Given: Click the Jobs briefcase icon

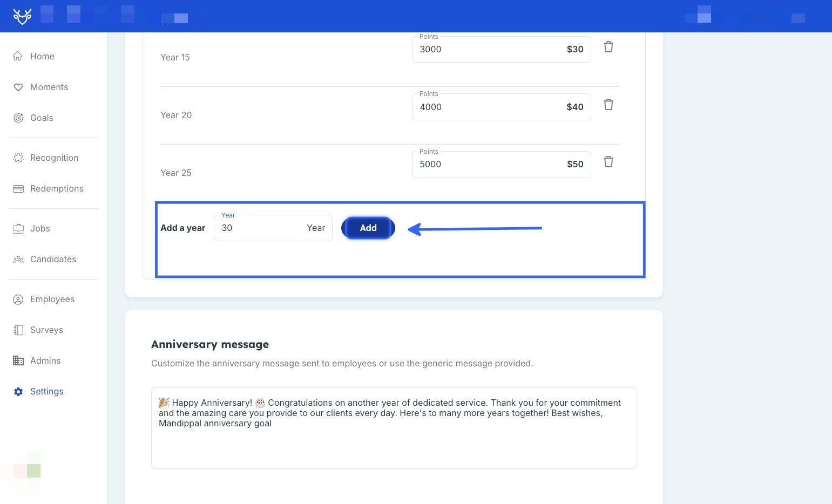Looking at the screenshot, I should (18, 228).
